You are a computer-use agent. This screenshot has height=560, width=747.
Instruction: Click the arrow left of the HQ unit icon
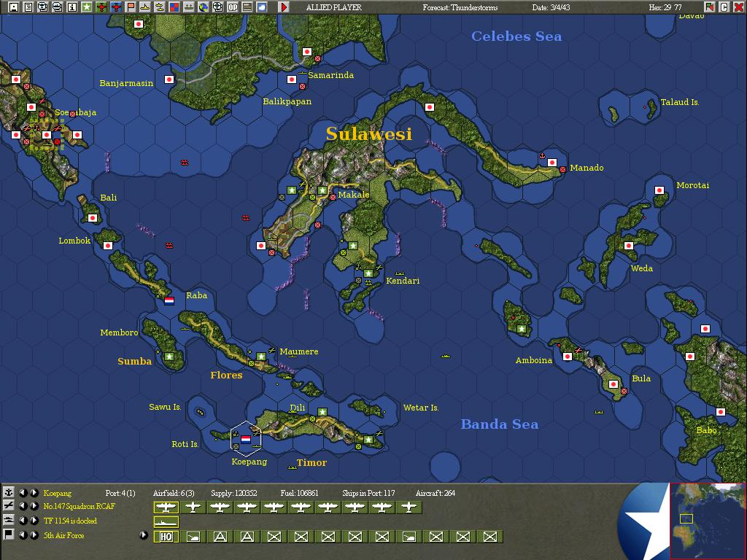point(144,534)
